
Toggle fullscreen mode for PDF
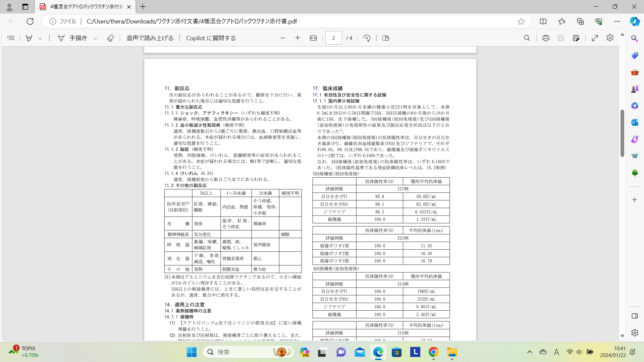tap(595, 38)
